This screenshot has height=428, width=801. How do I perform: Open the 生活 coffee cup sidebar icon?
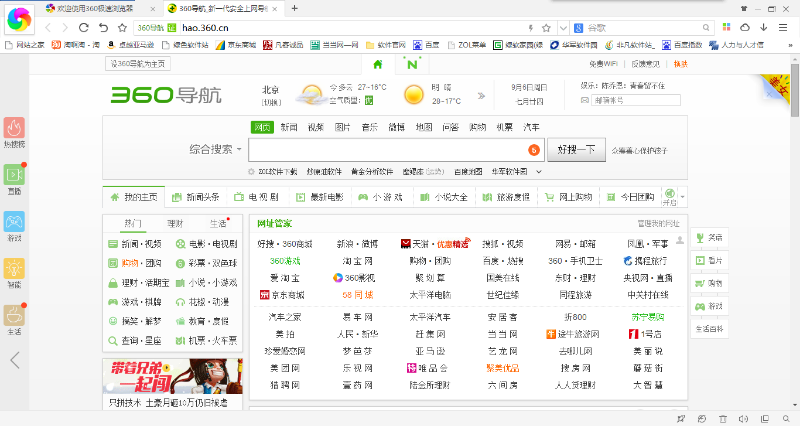tap(14, 316)
